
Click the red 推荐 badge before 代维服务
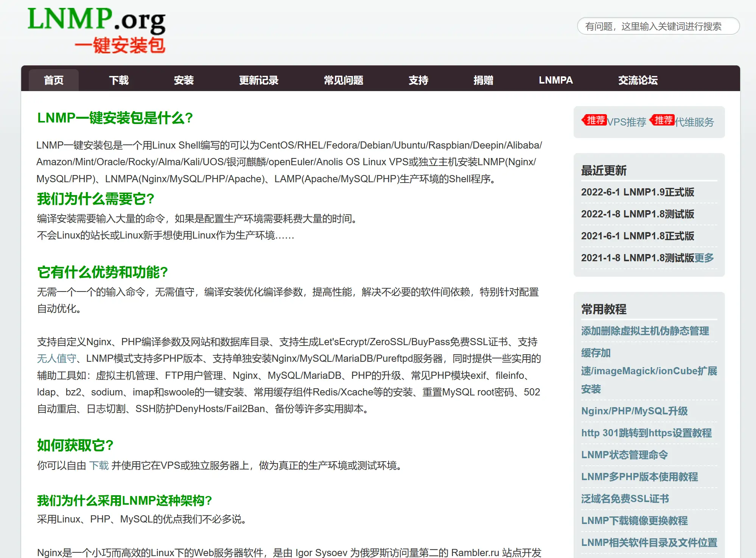(662, 120)
